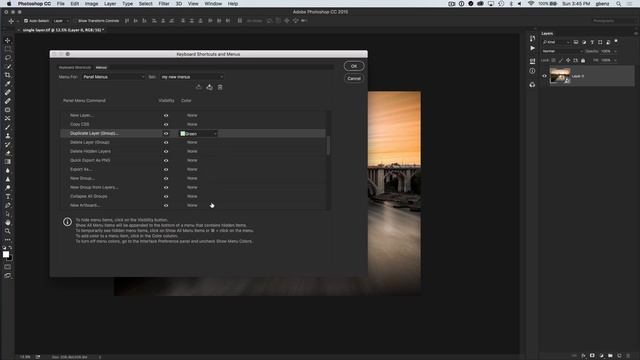Viewport: 640px width, 360px height.
Task: Select the Hand tool
Action: [x=7, y=222]
